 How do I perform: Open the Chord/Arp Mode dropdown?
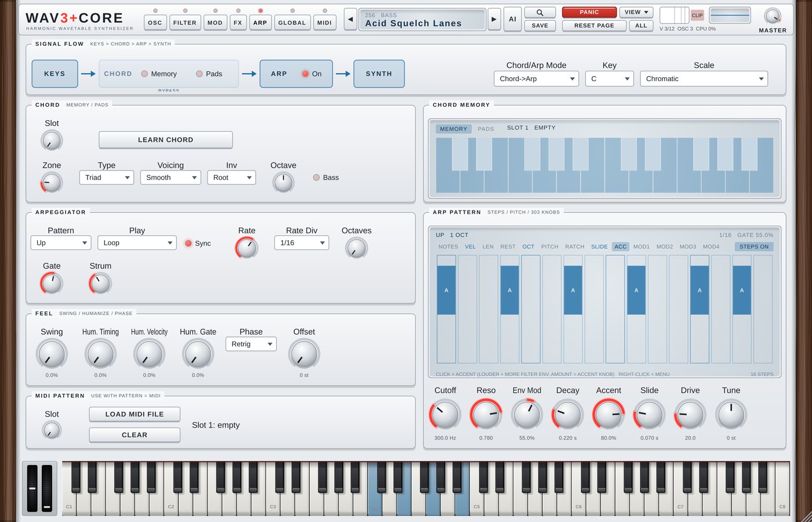[536, 79]
